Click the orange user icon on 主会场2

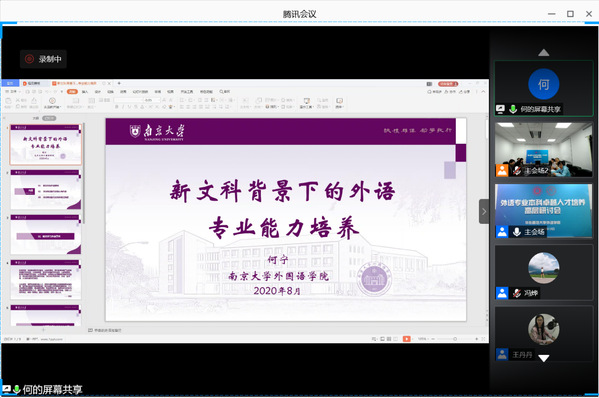(502, 170)
